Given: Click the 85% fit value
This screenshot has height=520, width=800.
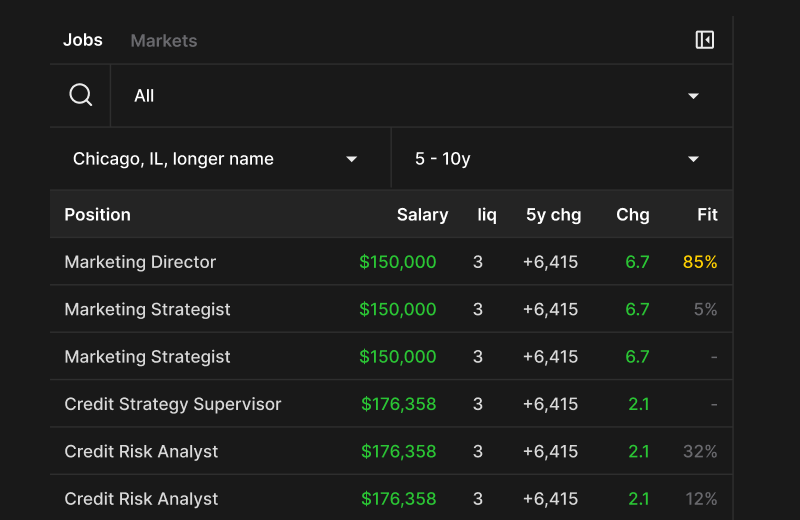Looking at the screenshot, I should [700, 262].
